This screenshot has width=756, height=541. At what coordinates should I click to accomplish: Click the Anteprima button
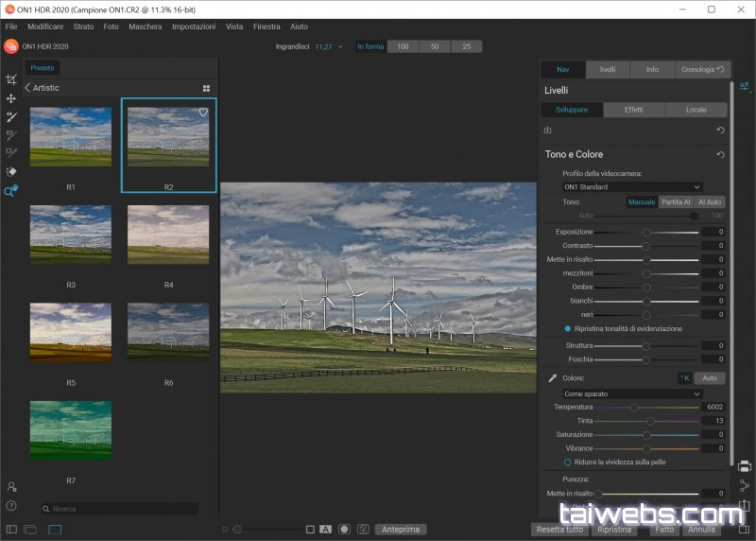pos(401,530)
